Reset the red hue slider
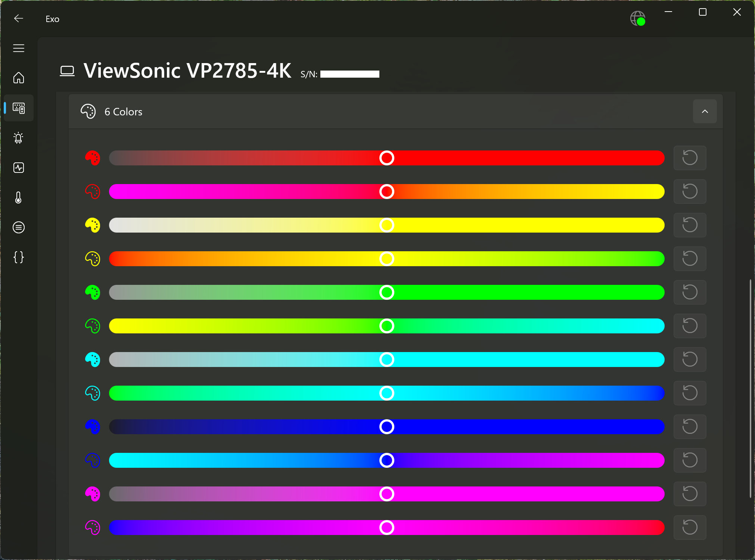The height and width of the screenshot is (560, 755). pos(690,191)
